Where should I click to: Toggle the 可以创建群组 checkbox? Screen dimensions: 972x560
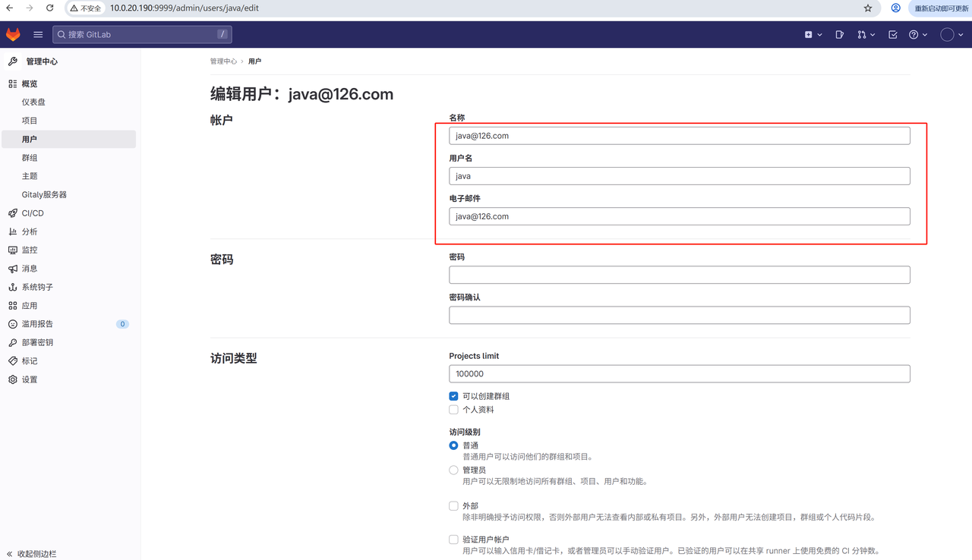click(453, 396)
